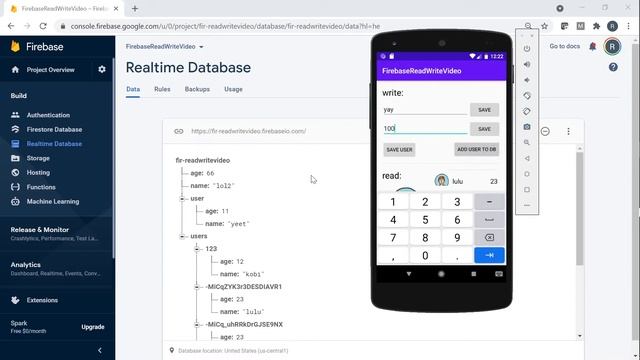Click the remove (minus) circle icon

coord(545,131)
